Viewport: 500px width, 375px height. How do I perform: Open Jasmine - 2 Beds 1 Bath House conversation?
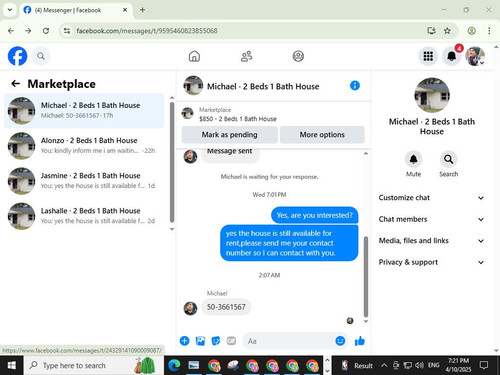click(84, 181)
